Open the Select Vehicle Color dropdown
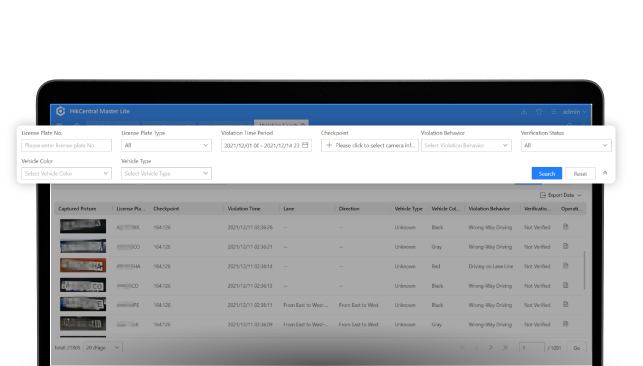Screen dimensions: 643x366 click(x=66, y=173)
